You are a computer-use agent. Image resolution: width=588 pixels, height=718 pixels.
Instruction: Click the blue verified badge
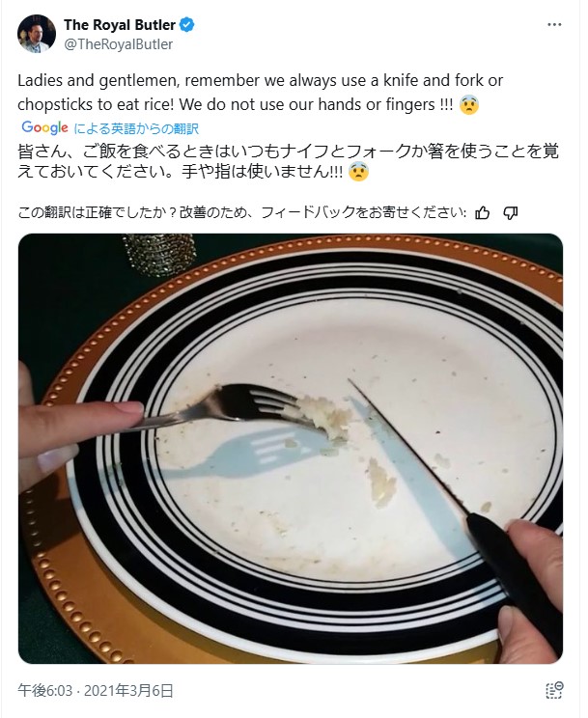click(186, 25)
